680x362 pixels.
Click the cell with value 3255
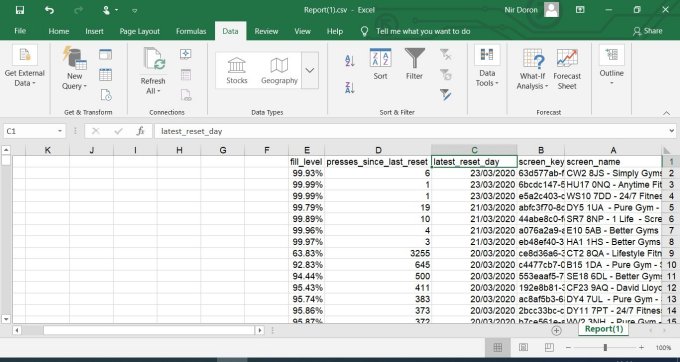tap(378, 253)
